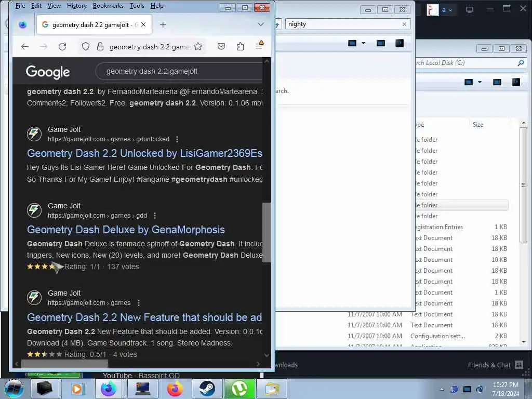Image resolution: width=532 pixels, height=399 pixels.
Task: Open options dots for games › gdd result
Action: 155,216
